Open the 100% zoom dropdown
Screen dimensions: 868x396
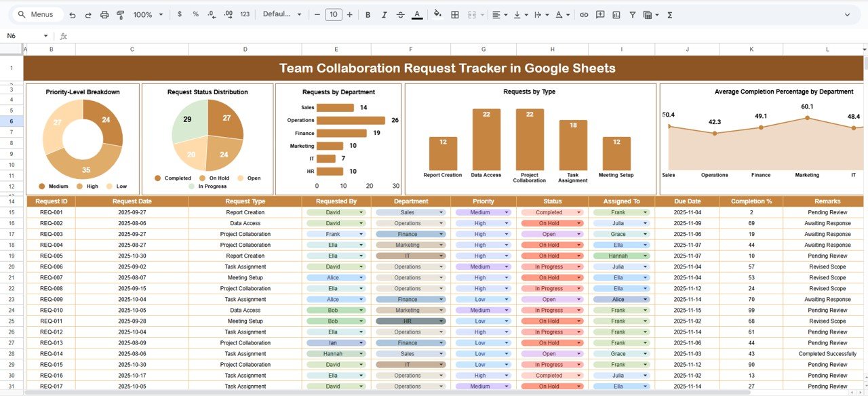[x=148, y=14]
